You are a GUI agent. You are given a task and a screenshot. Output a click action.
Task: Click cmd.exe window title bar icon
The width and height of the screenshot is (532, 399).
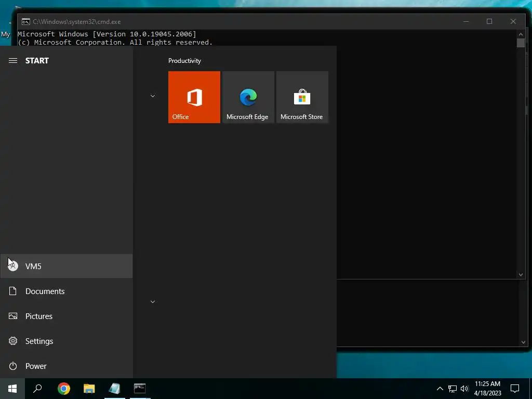tap(26, 22)
